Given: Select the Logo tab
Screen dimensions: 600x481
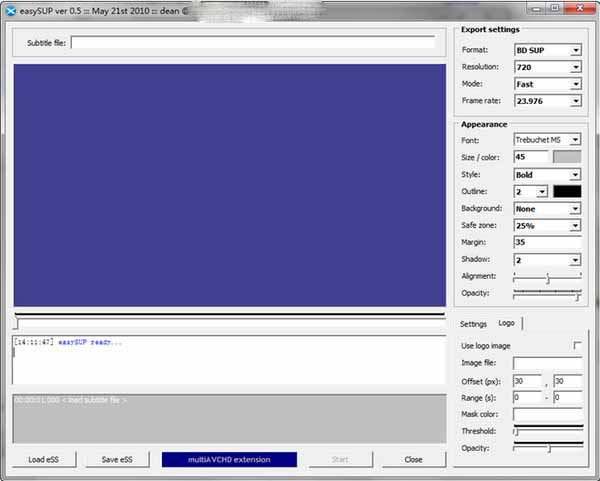Looking at the screenshot, I should coord(506,323).
